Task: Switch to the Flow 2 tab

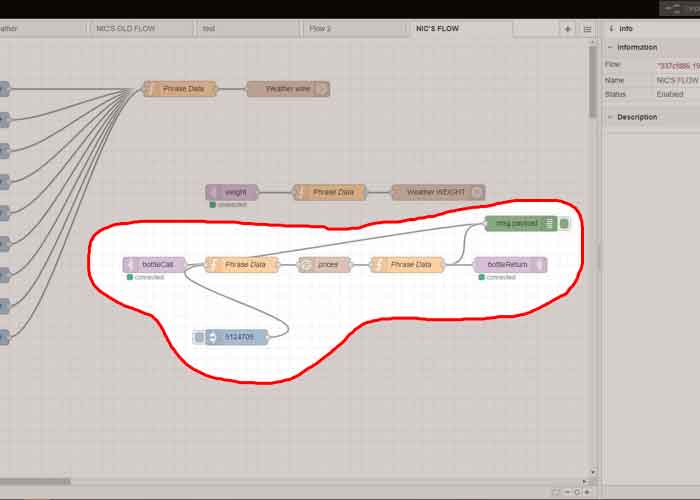Action: click(x=320, y=29)
